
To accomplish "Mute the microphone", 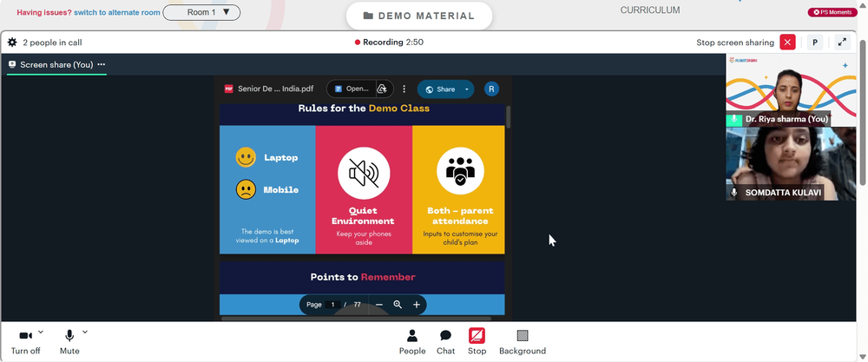I will click(69, 342).
